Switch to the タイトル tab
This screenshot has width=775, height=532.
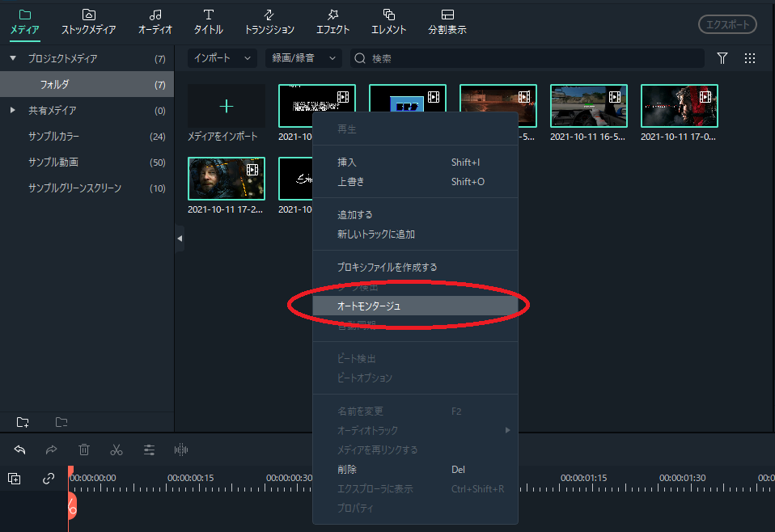pos(208,22)
